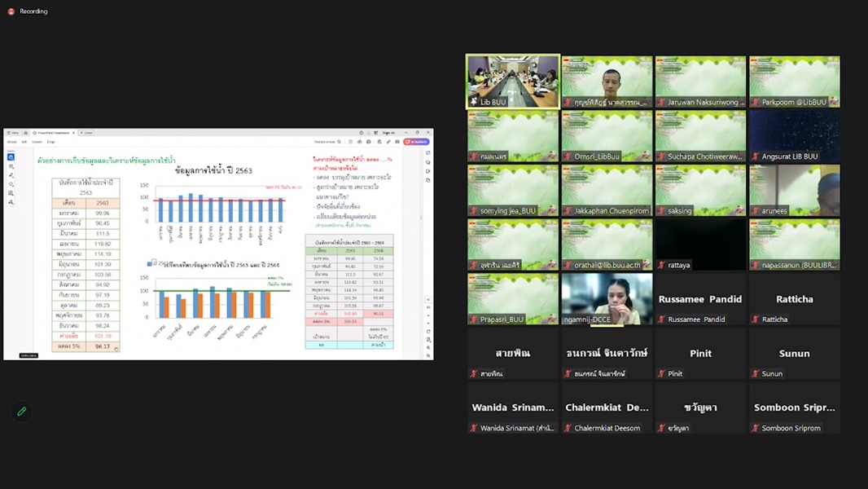Open the All tools menu
Screen dimensions: 868x489
11,142
